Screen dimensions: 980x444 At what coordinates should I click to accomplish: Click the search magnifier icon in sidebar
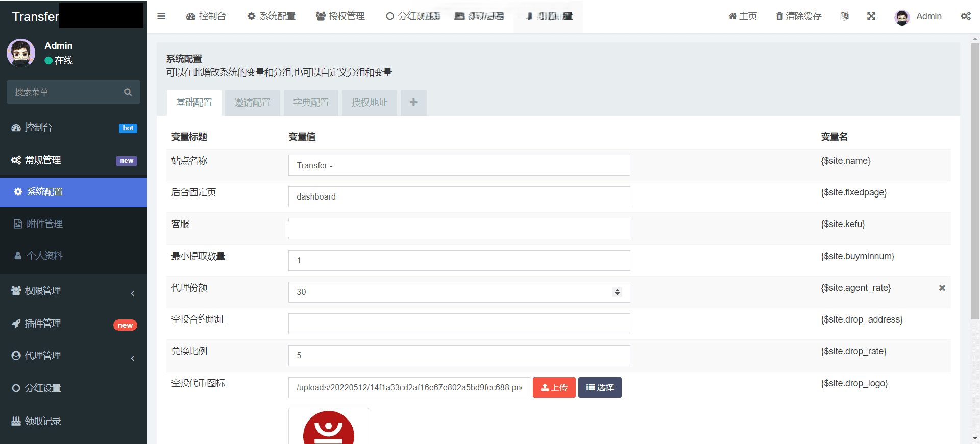[128, 92]
